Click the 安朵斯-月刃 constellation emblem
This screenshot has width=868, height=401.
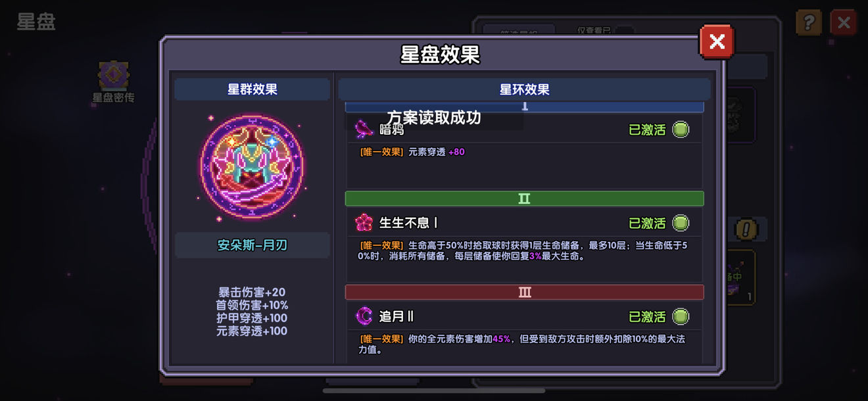point(252,166)
